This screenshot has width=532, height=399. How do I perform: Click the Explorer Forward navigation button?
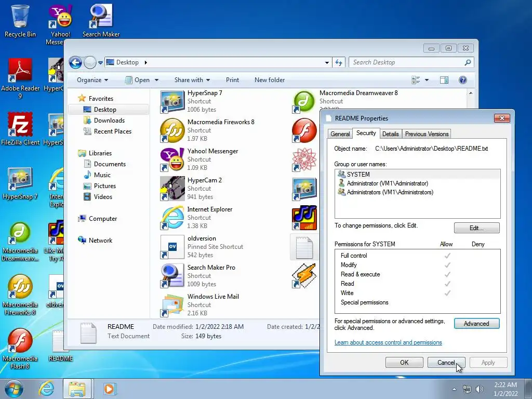coord(90,62)
